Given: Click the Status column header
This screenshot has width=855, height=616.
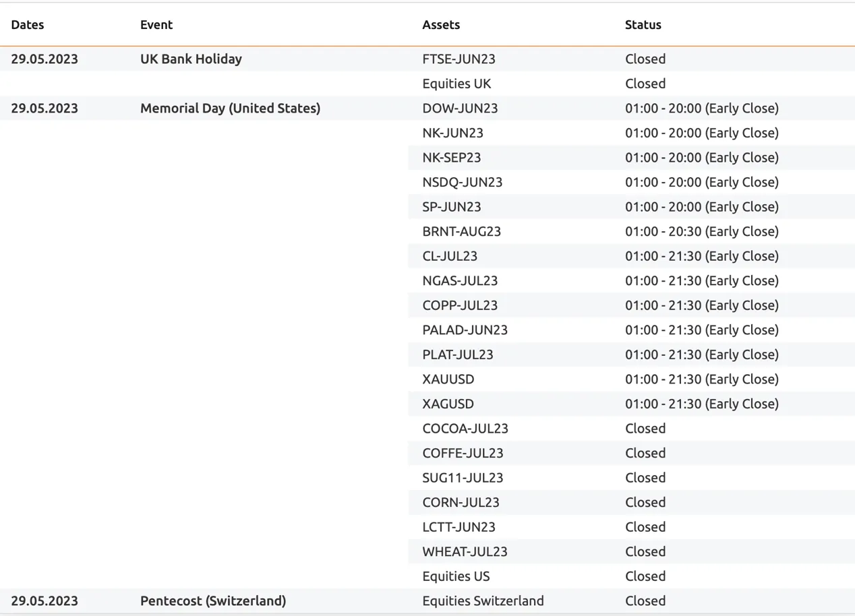Looking at the screenshot, I should coord(643,25).
